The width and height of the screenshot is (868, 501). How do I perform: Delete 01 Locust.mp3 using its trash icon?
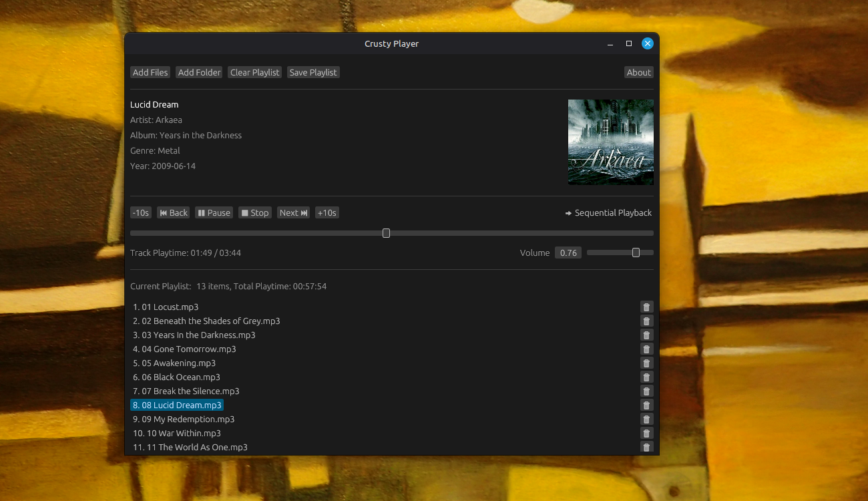tap(646, 307)
